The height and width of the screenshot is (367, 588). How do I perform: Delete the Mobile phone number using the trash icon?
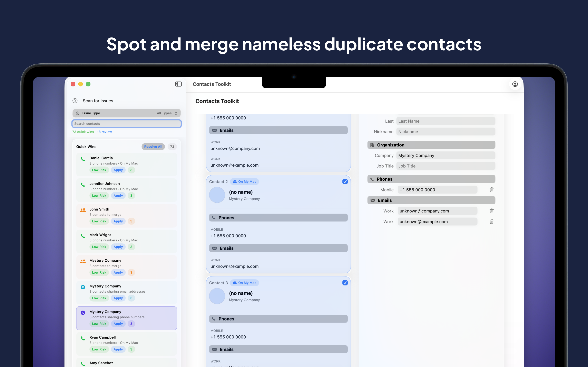pos(492,190)
